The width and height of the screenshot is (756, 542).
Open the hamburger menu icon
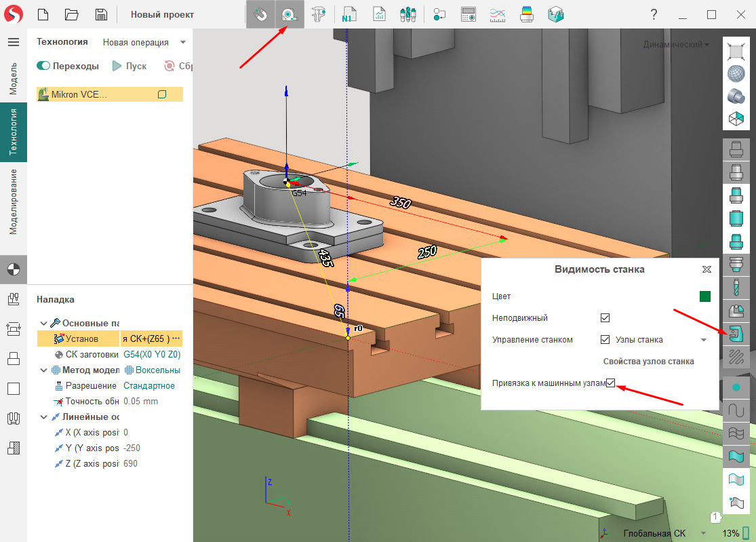[x=13, y=42]
